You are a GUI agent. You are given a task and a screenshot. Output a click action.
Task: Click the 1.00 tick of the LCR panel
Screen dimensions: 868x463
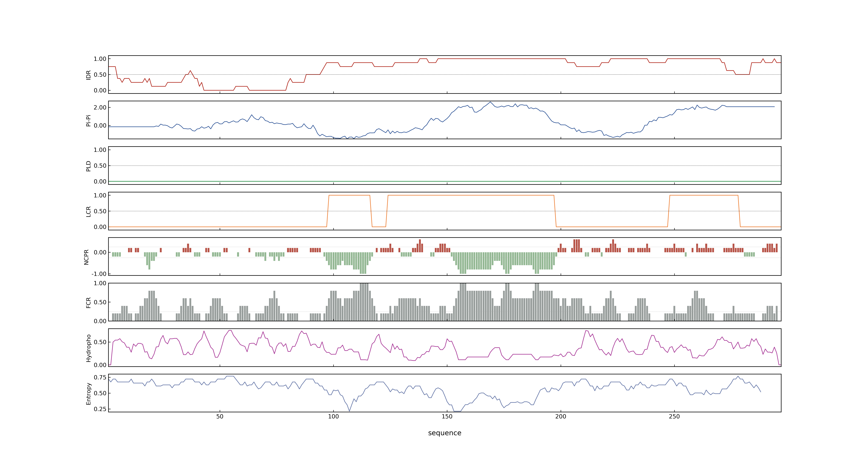point(100,195)
